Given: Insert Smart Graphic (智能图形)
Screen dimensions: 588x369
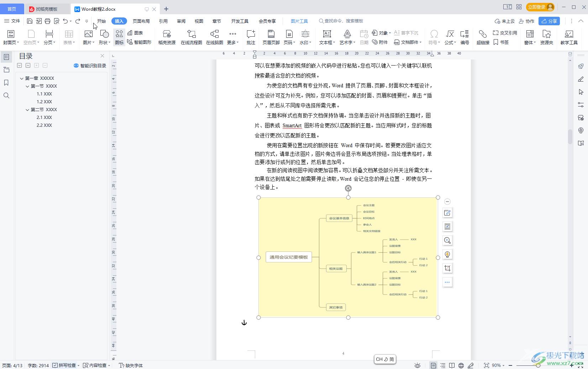Looking at the screenshot, I should (x=139, y=42).
